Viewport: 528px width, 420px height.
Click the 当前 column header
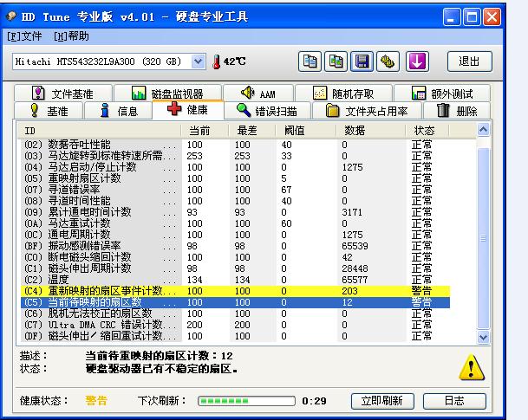(x=205, y=131)
